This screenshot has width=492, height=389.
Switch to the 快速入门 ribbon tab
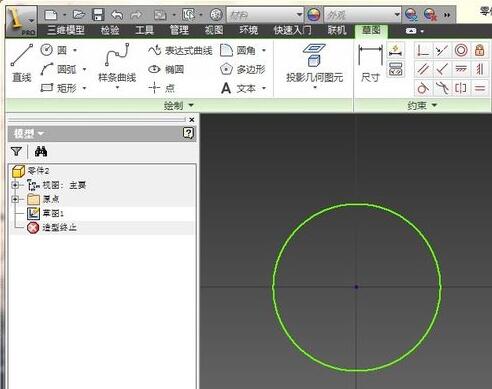293,30
